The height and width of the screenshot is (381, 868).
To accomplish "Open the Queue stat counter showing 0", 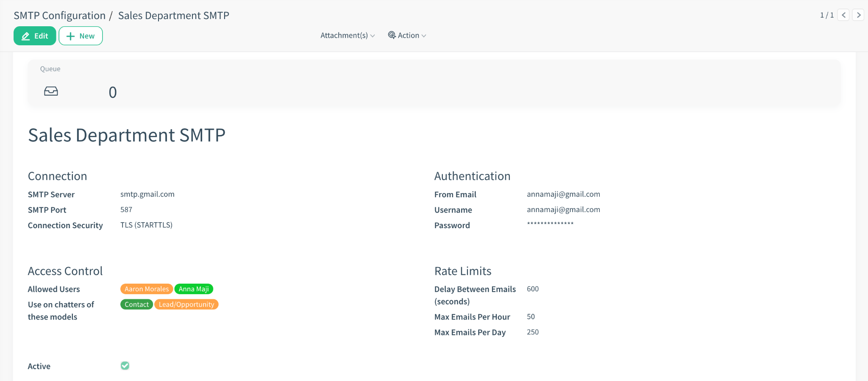I will point(113,92).
